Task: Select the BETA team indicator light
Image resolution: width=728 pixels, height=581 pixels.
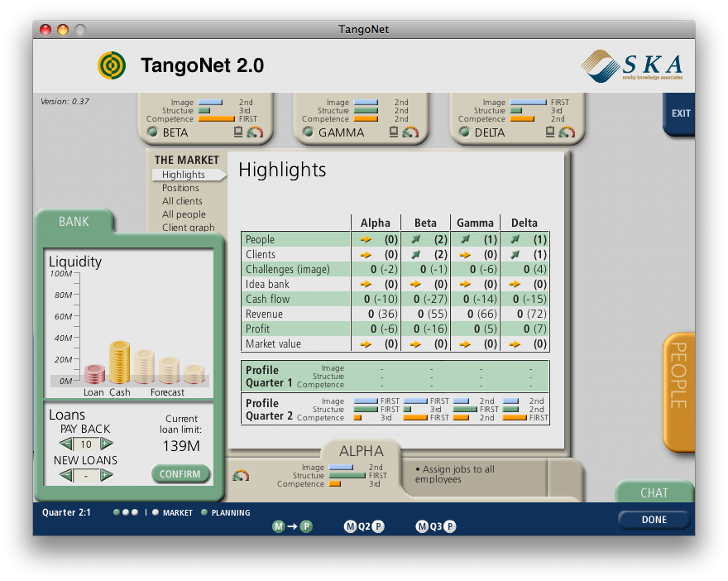Action: (x=152, y=132)
